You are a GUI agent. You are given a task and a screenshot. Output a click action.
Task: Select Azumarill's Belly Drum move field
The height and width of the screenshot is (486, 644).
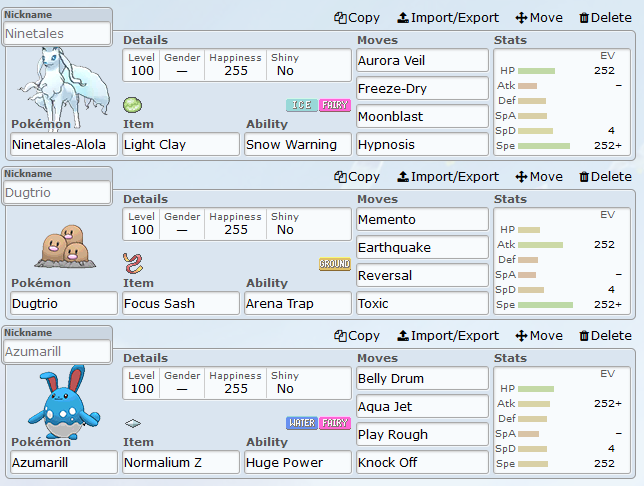(422, 379)
